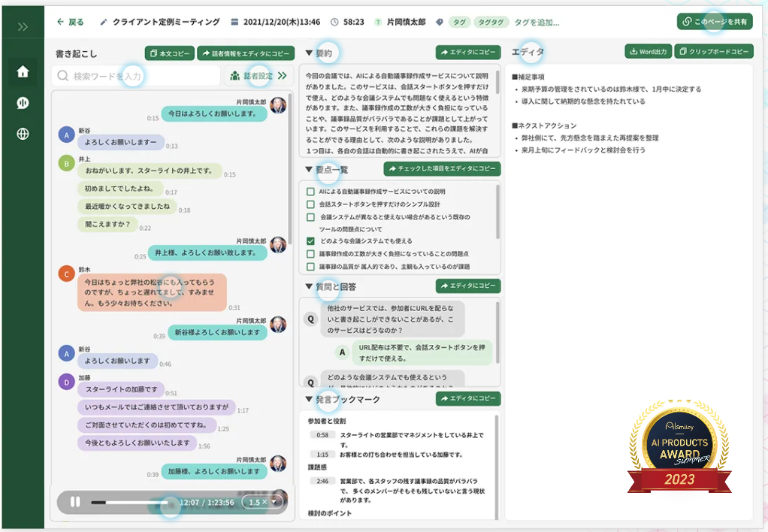The width and height of the screenshot is (768, 532).
Task: Copy the transcript with 本文コピー
Action: pyautogui.click(x=170, y=53)
